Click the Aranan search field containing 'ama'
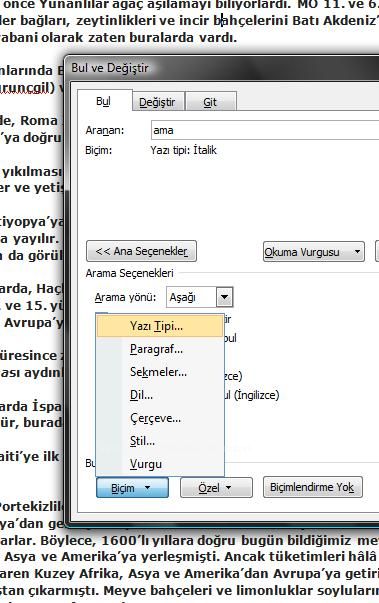The width and height of the screenshot is (379, 603). pos(265,130)
